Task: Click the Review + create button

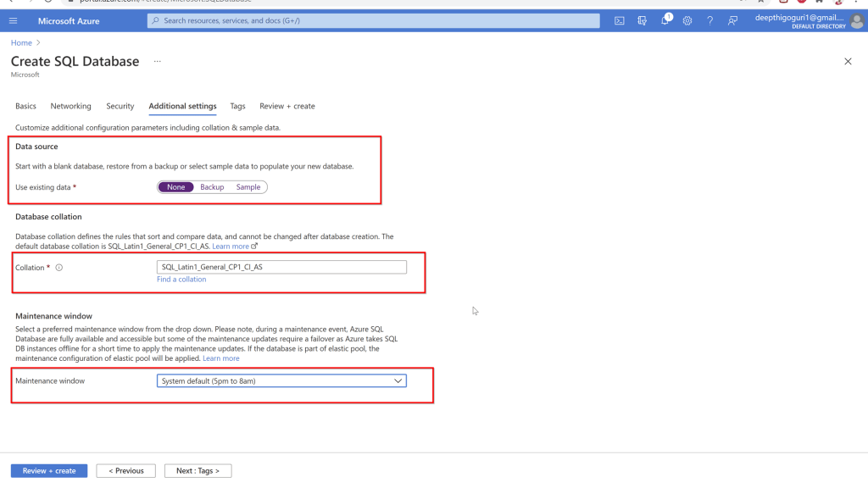Action: pyautogui.click(x=49, y=471)
